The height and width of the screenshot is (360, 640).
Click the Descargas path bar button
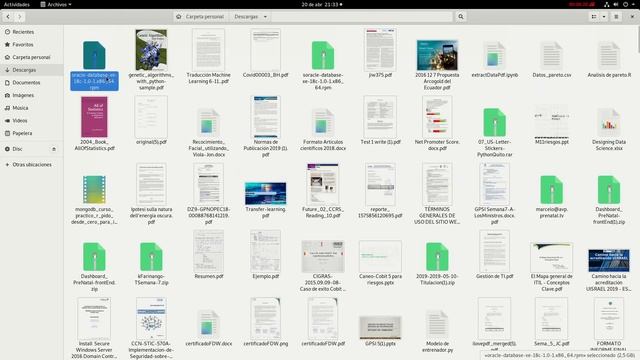tap(250, 17)
